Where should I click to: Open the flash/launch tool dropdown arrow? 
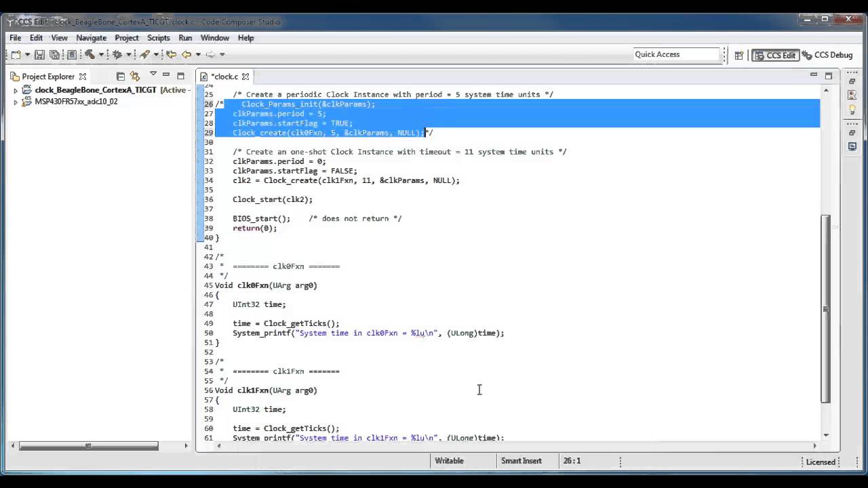click(x=156, y=54)
